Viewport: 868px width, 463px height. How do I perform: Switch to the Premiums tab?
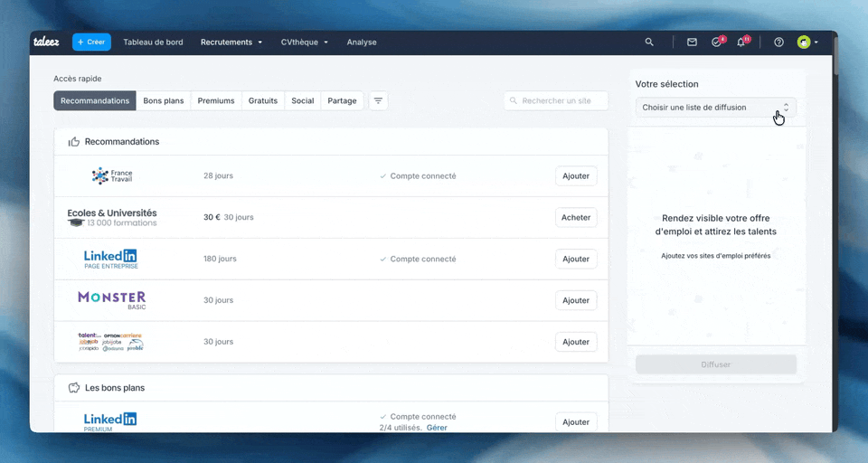pyautogui.click(x=216, y=100)
